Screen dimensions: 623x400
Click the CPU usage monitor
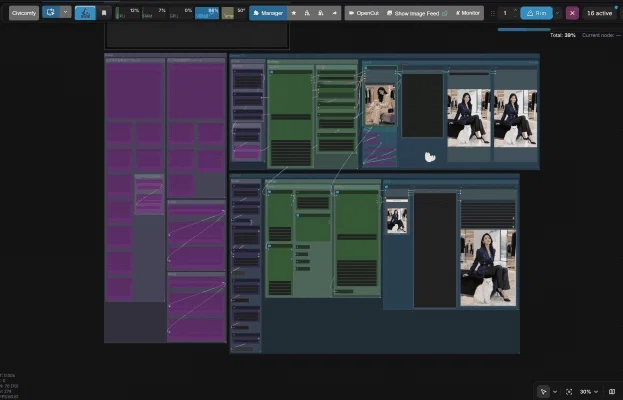[128, 13]
